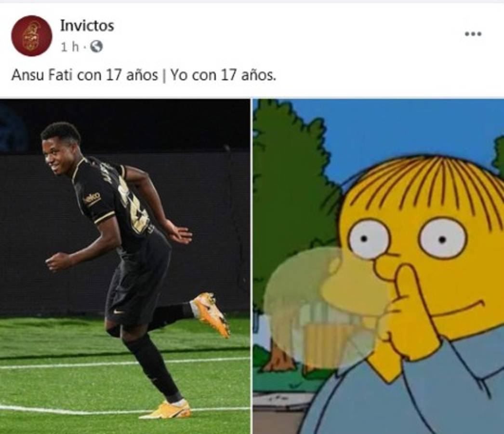Screen dimensions: 504x434
Task: Click the Nike swoosh on black shorts
Action: pyautogui.click(x=119, y=312)
